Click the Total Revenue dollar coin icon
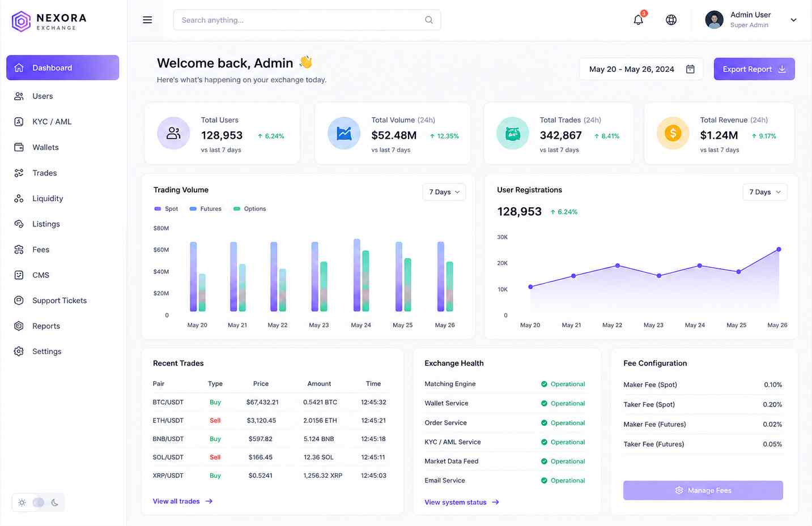 (x=673, y=133)
